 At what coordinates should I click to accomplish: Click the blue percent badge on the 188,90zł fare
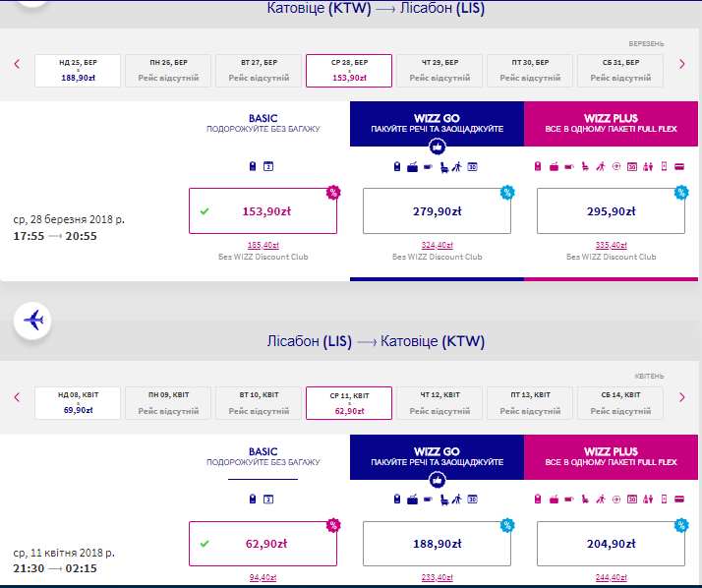point(507,527)
